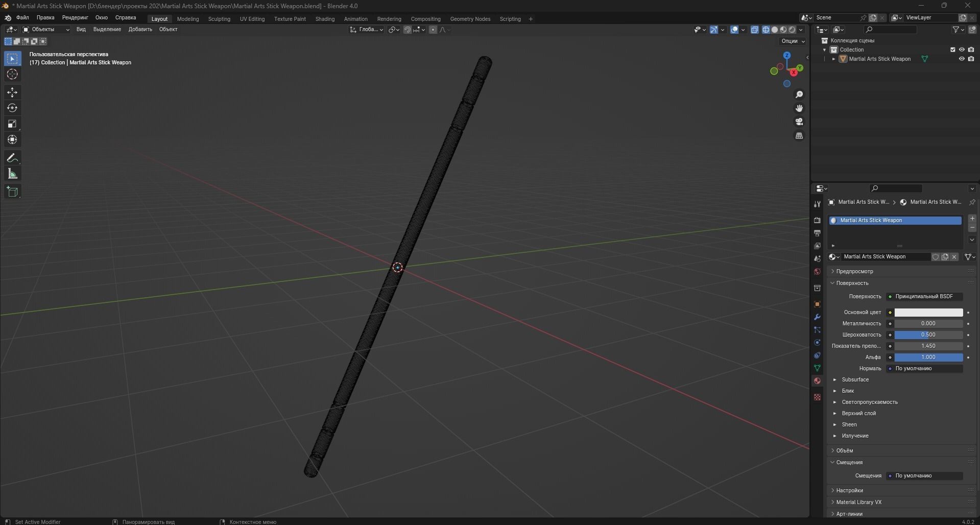The image size is (980, 525).
Task: Toggle camera view icon
Action: click(799, 122)
